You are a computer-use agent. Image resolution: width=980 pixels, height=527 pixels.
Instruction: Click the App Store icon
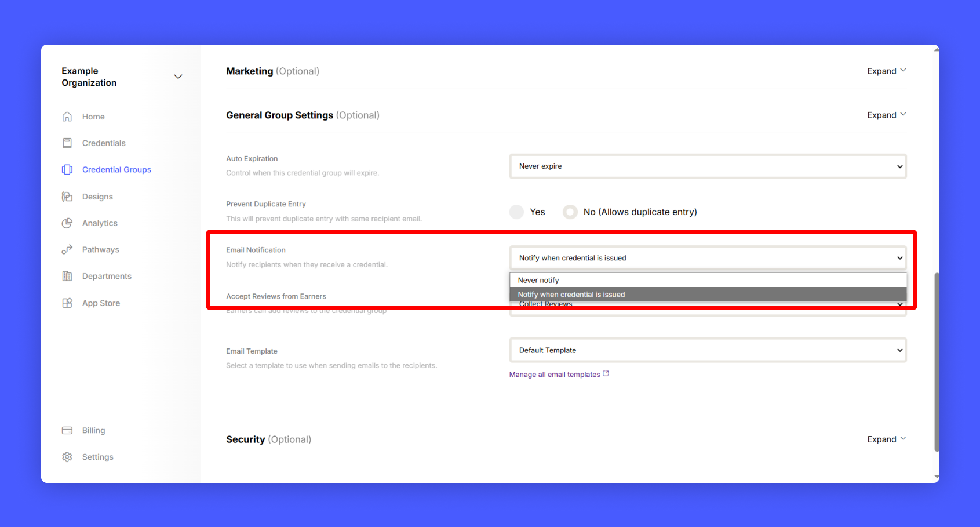pos(67,303)
